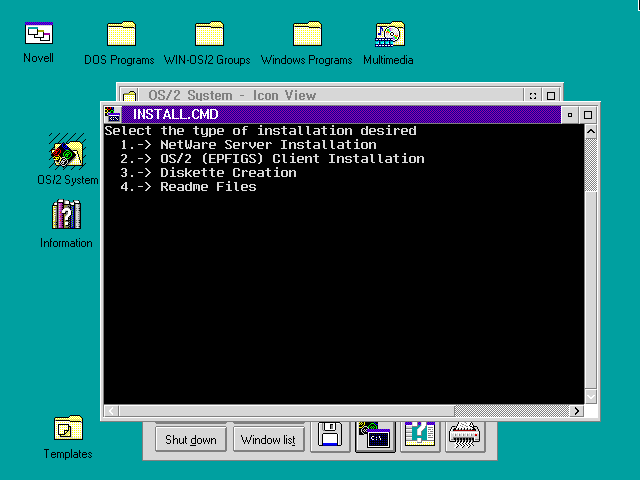640x480 pixels.
Task: Click the 'OS/2 System - Icon View' title
Action: pos(232,96)
